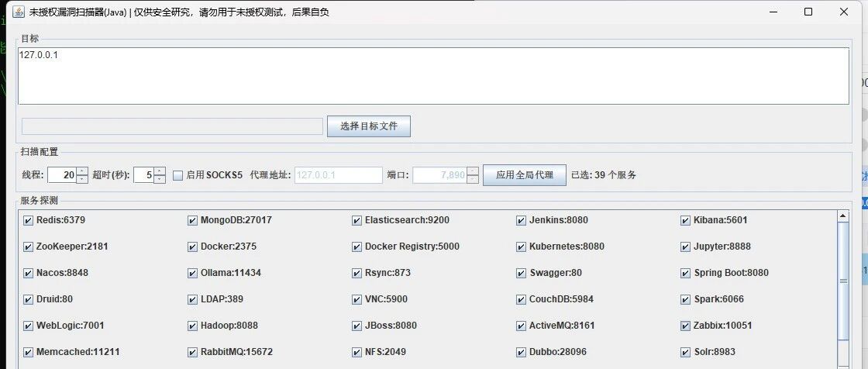This screenshot has height=369, width=868.
Task: Toggle the Memcached:11211 checkbox
Action: coord(28,352)
